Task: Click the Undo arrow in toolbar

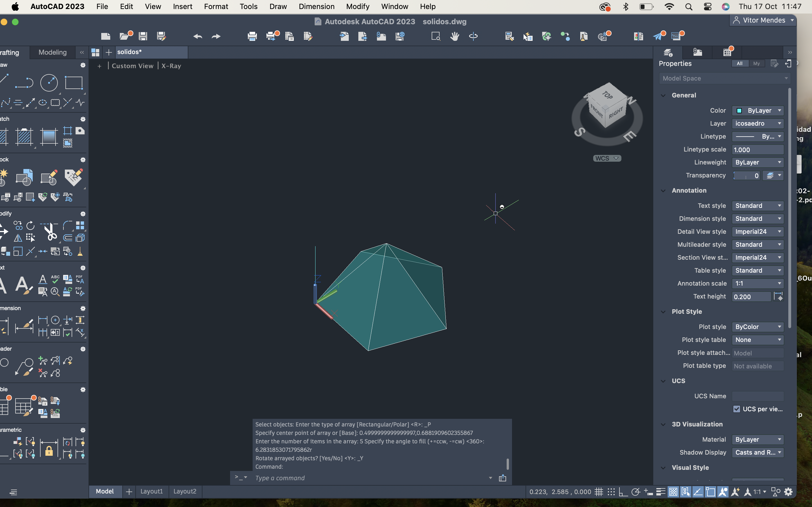Action: coord(198,36)
